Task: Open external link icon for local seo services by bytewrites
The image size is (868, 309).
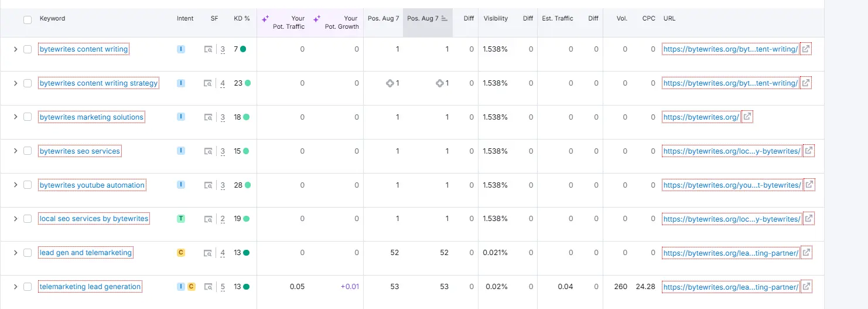Action: [808, 219]
